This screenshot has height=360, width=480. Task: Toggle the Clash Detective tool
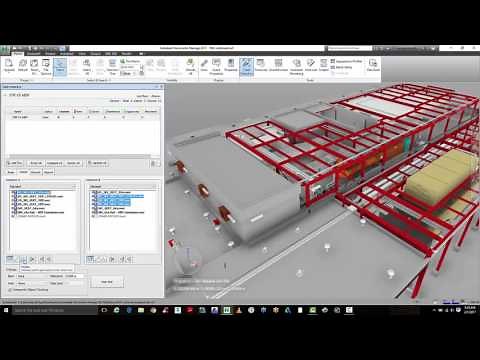click(x=247, y=67)
